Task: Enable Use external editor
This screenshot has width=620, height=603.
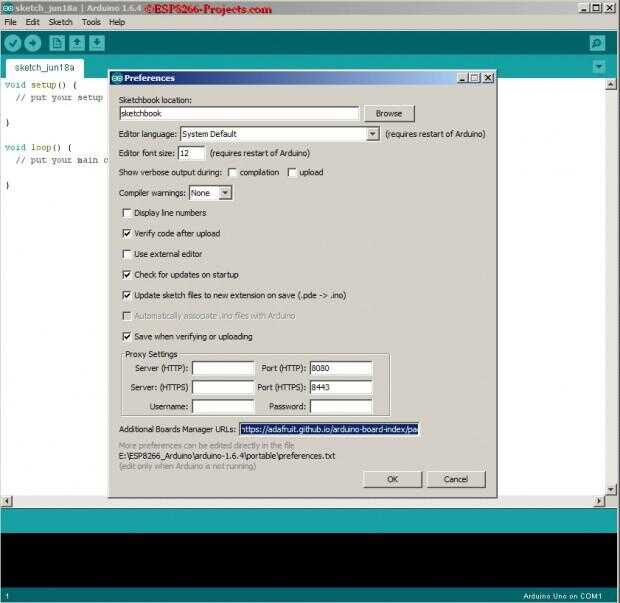Action: point(127,254)
